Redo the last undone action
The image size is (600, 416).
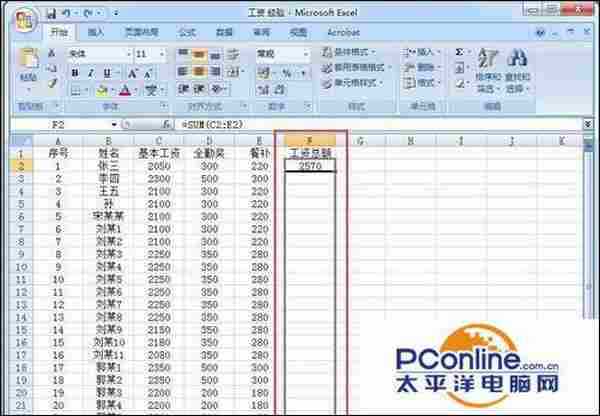pos(88,13)
